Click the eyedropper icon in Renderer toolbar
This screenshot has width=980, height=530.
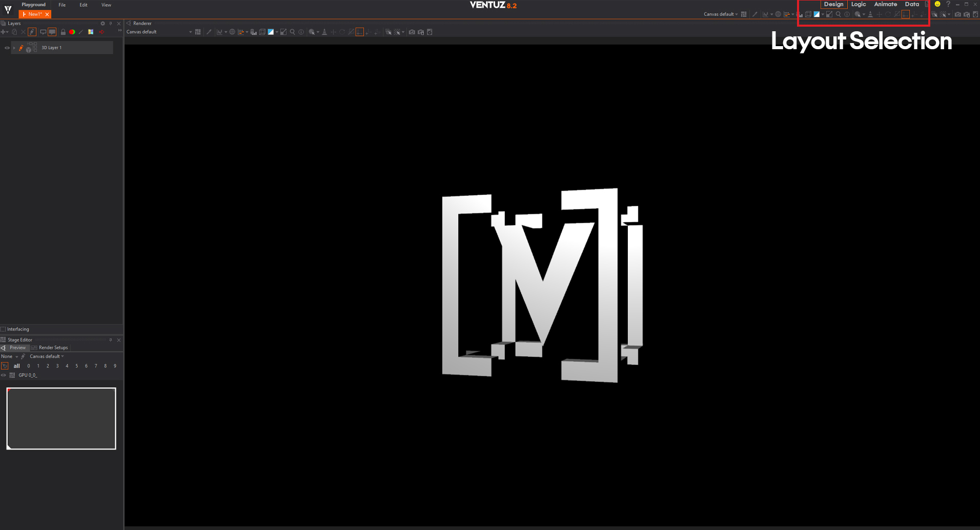coord(209,32)
